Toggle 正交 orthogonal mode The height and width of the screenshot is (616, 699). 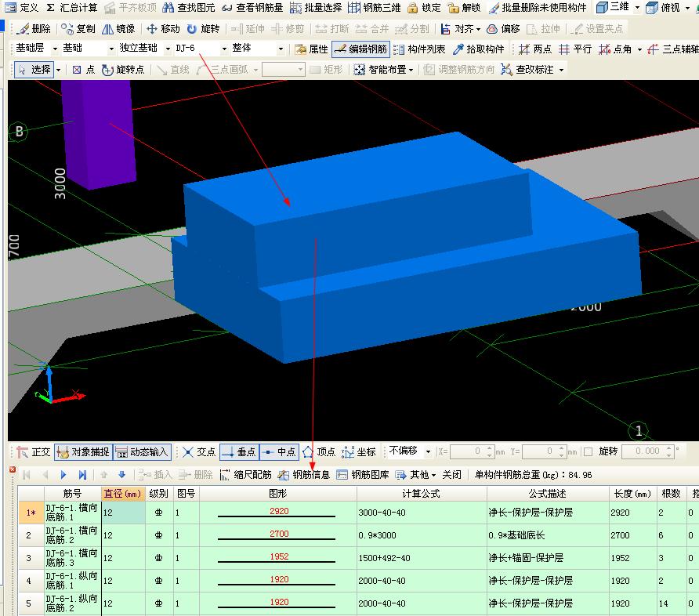pyautogui.click(x=34, y=452)
